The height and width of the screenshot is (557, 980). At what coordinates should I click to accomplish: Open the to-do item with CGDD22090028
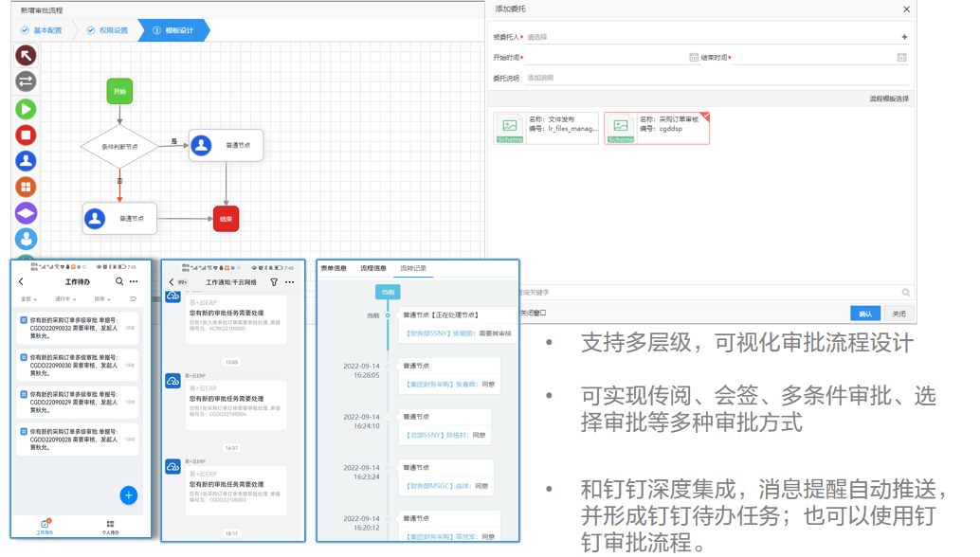(x=78, y=439)
